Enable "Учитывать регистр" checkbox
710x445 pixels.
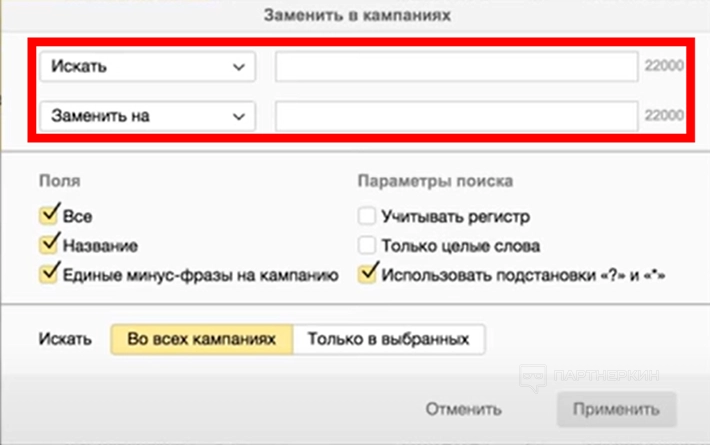[367, 215]
